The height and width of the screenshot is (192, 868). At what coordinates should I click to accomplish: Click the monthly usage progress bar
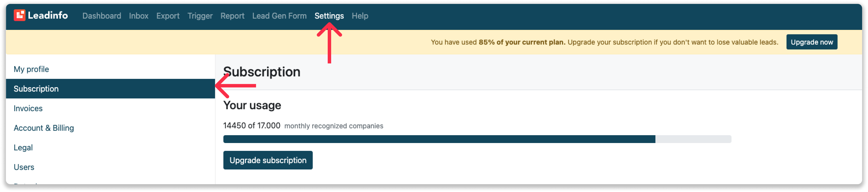(477, 139)
